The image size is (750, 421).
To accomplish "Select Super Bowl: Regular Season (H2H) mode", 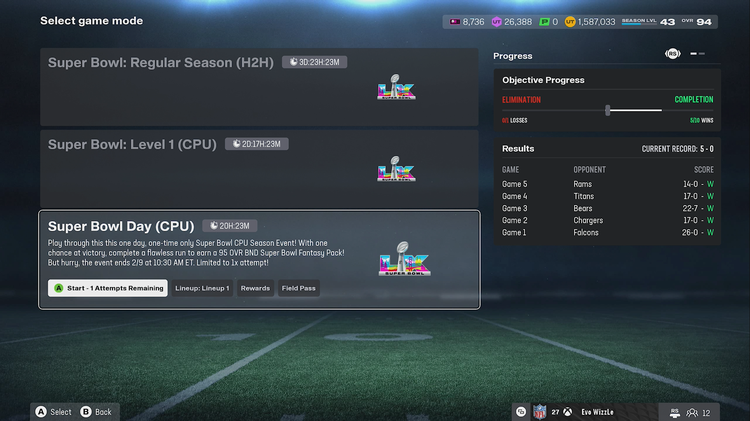I will pos(258,86).
